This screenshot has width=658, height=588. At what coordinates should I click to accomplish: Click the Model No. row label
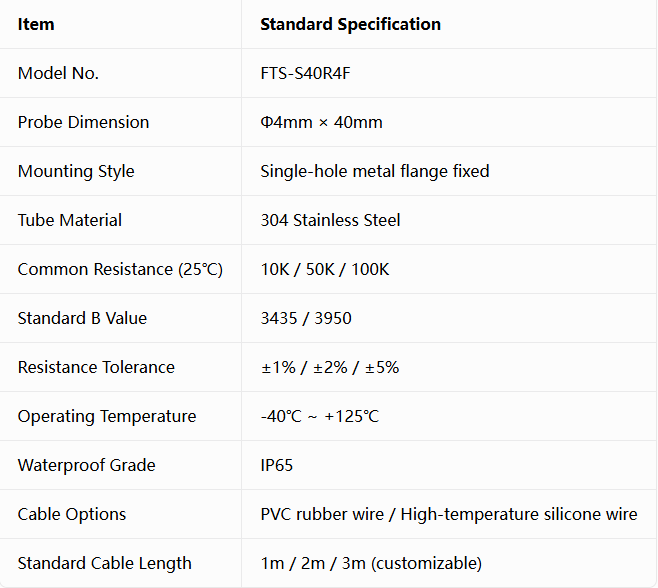point(58,73)
